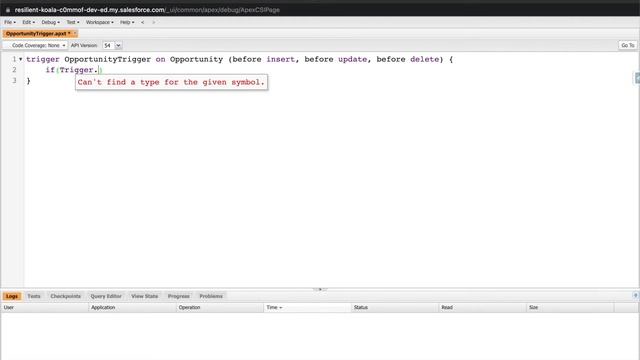Sort logs by Read column
Image resolution: width=640 pixels, height=360 pixels.
pos(483,307)
